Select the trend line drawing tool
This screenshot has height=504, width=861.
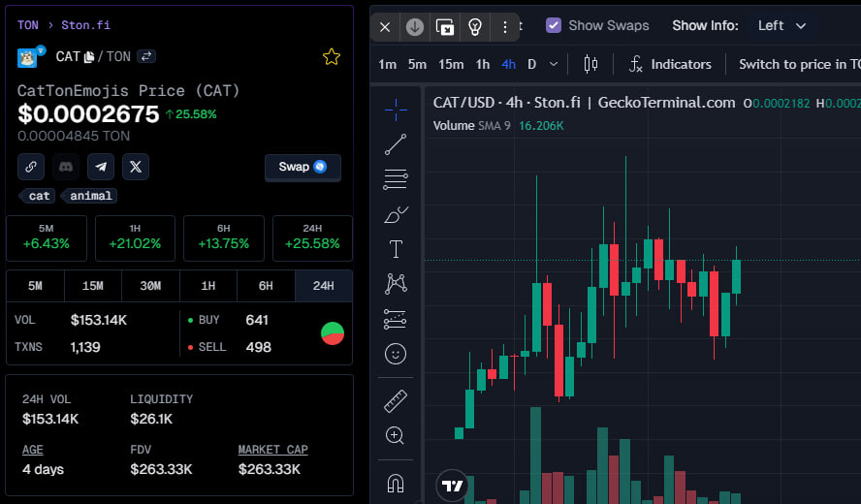coord(396,144)
